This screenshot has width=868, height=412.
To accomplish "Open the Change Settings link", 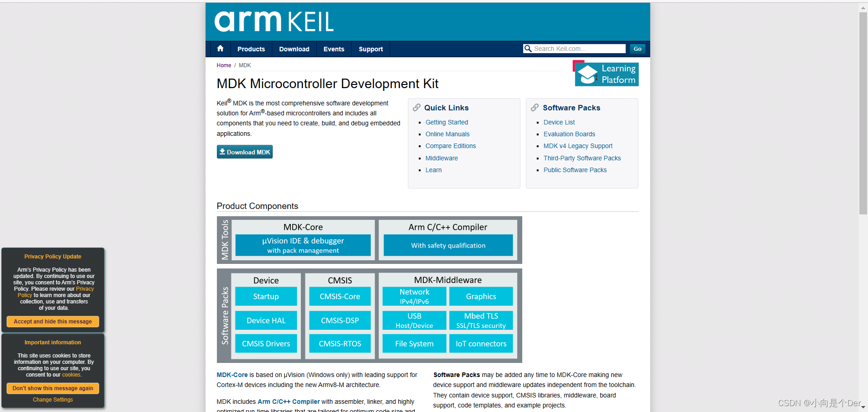I will click(x=53, y=400).
